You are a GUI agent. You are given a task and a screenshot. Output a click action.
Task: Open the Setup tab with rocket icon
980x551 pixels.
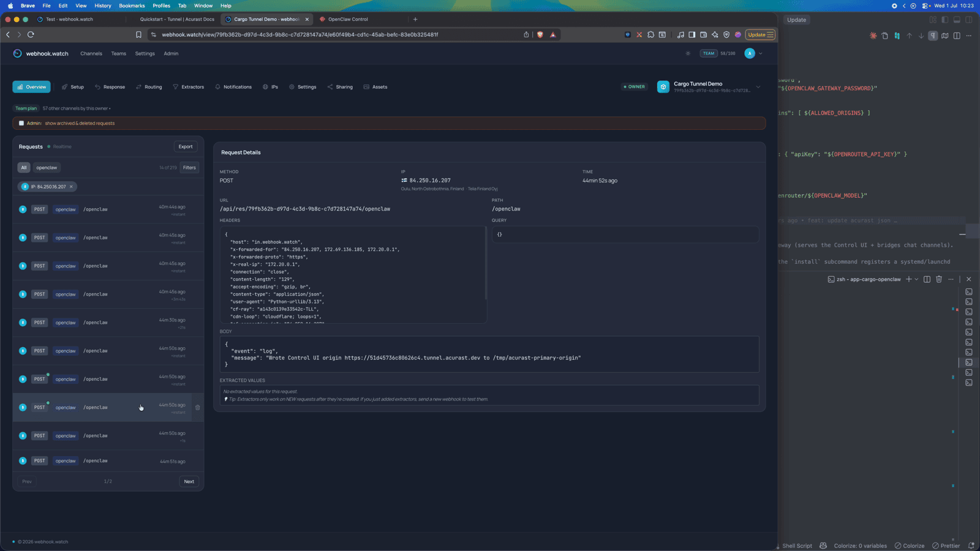pos(72,87)
